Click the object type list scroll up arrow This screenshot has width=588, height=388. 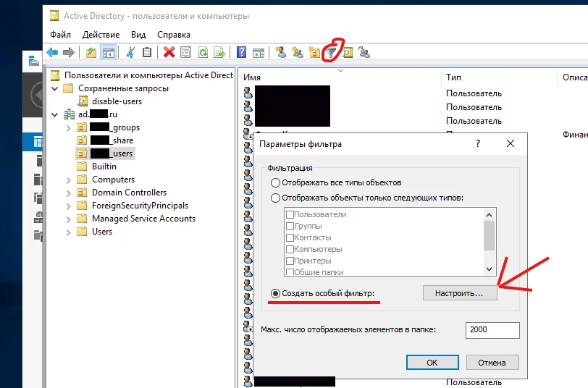[x=489, y=215]
